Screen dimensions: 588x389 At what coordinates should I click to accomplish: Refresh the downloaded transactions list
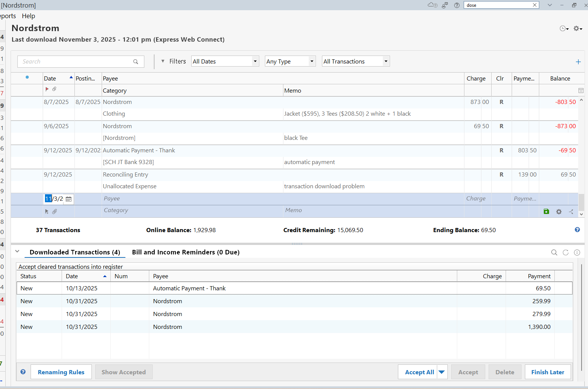(565, 253)
